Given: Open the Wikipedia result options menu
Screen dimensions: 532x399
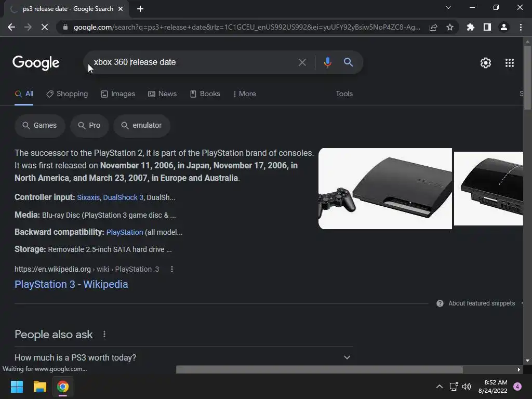Looking at the screenshot, I should [172, 269].
